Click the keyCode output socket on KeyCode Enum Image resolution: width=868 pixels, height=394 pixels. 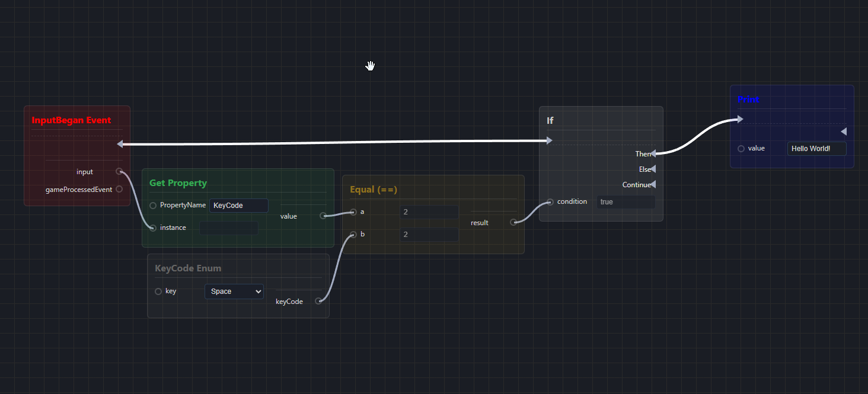click(319, 300)
